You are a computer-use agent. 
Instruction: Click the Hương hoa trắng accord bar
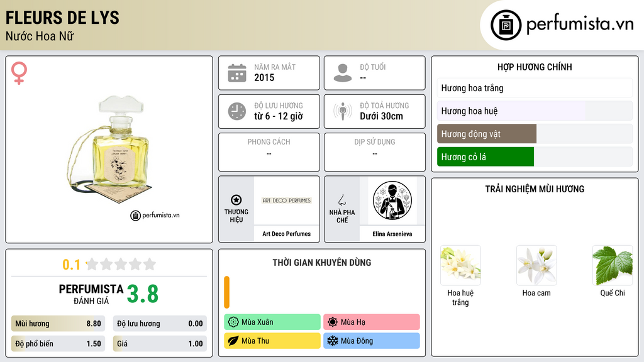pos(535,88)
